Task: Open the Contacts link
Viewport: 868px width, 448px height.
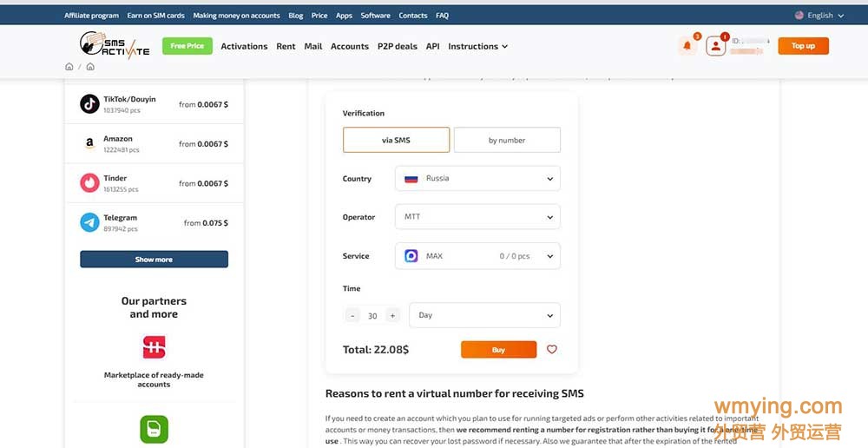Action: pyautogui.click(x=413, y=16)
